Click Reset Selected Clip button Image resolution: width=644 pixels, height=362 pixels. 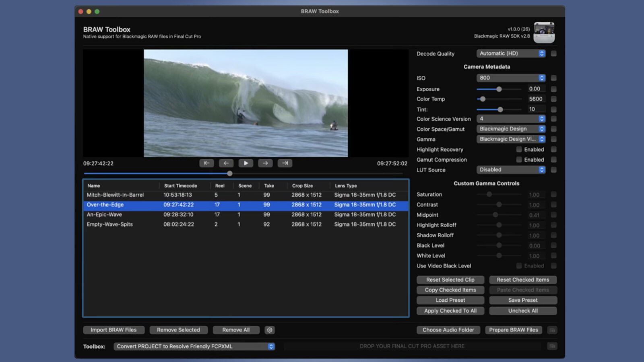coord(450,280)
